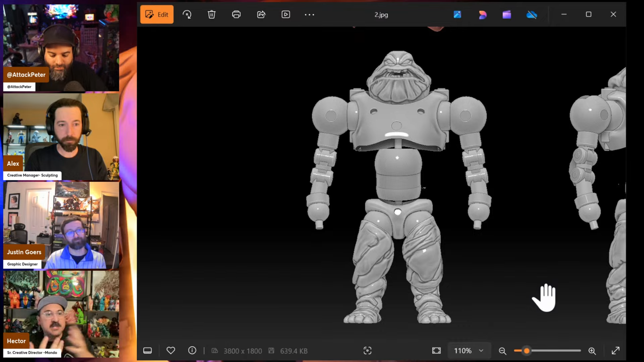This screenshot has height=362, width=644.
Task: Minimize the Photos window
Action: click(564, 15)
